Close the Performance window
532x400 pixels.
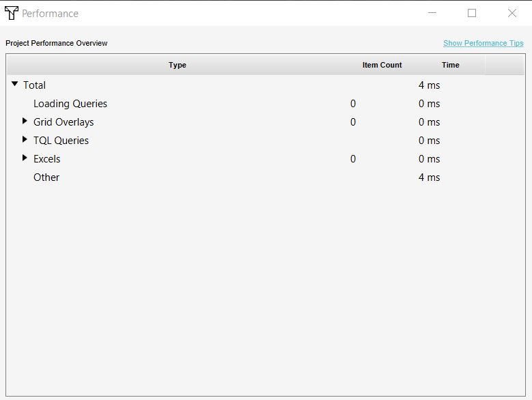click(512, 13)
